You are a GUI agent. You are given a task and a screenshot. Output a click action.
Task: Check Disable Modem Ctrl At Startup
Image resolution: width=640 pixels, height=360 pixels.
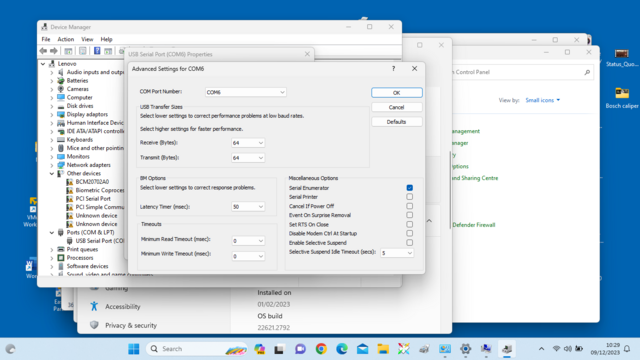pyautogui.click(x=409, y=233)
